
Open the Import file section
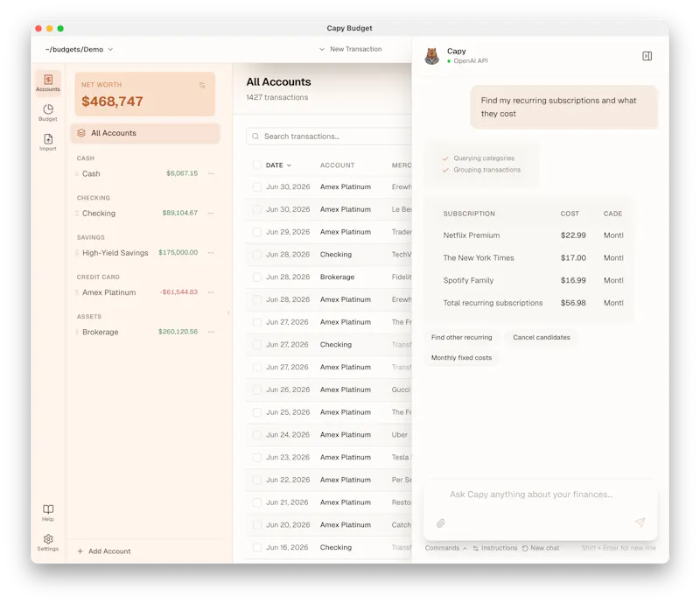pyautogui.click(x=48, y=142)
